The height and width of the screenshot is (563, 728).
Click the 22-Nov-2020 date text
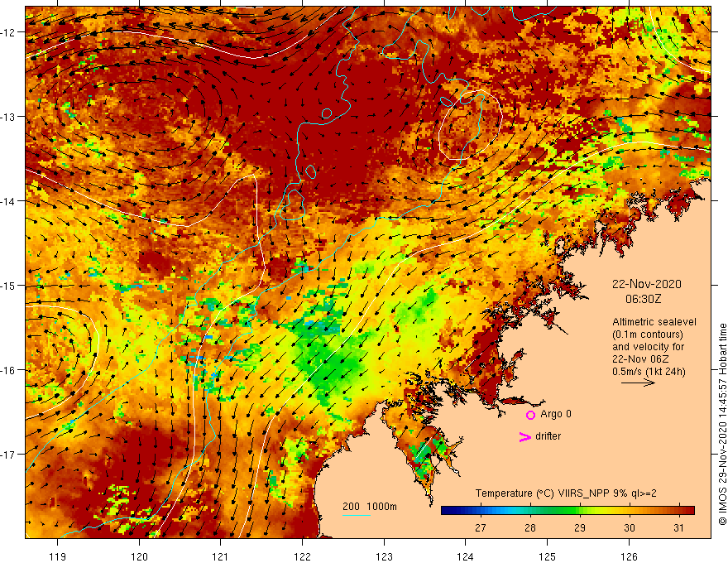(647, 284)
